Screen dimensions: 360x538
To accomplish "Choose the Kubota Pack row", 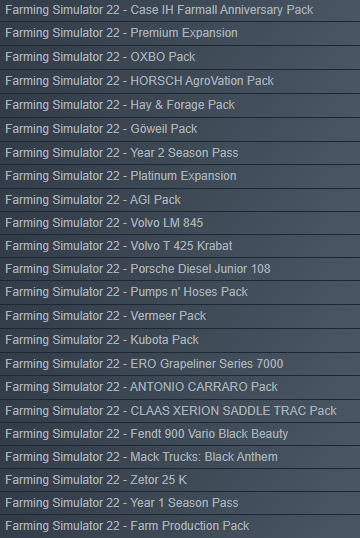I will point(180,340).
